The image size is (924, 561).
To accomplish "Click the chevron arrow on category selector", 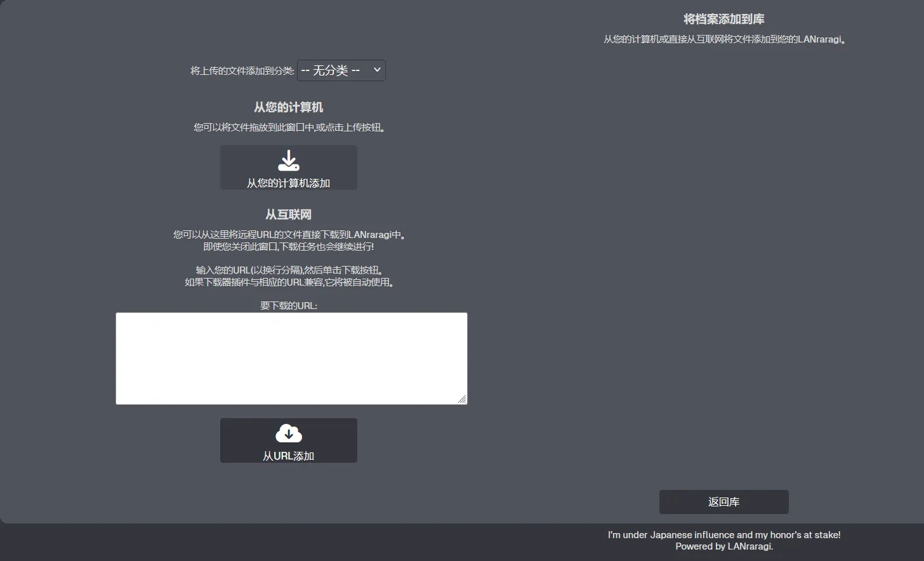I will pyautogui.click(x=377, y=70).
